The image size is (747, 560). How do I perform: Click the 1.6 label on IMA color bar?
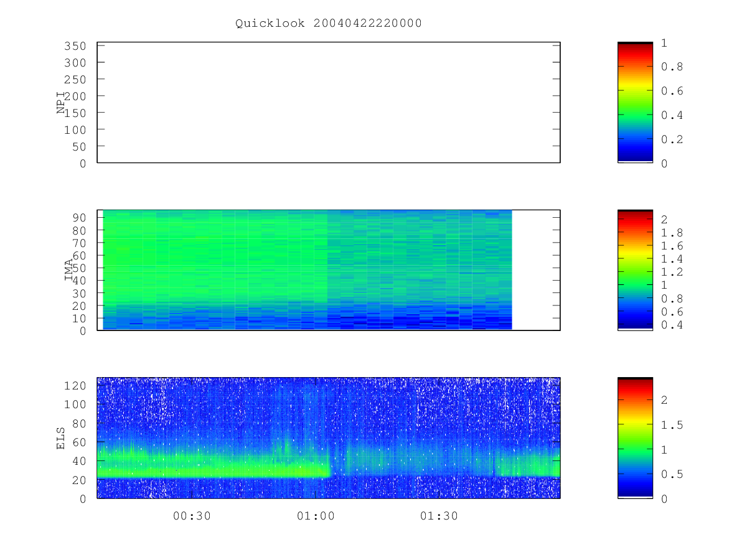(672, 246)
